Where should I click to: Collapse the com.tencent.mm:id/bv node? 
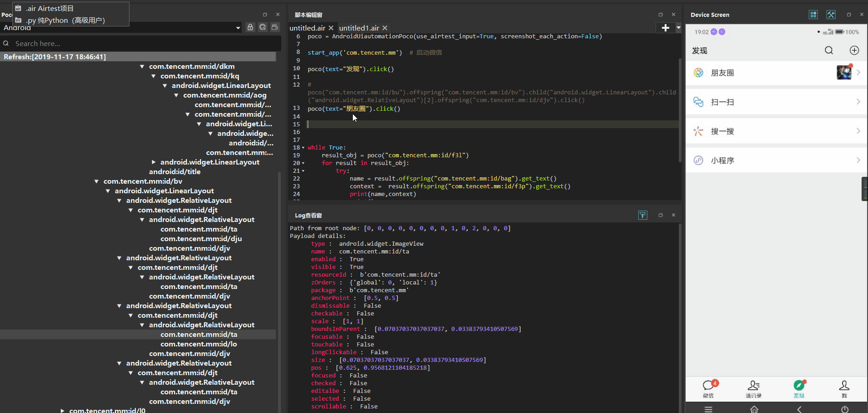coord(97,181)
